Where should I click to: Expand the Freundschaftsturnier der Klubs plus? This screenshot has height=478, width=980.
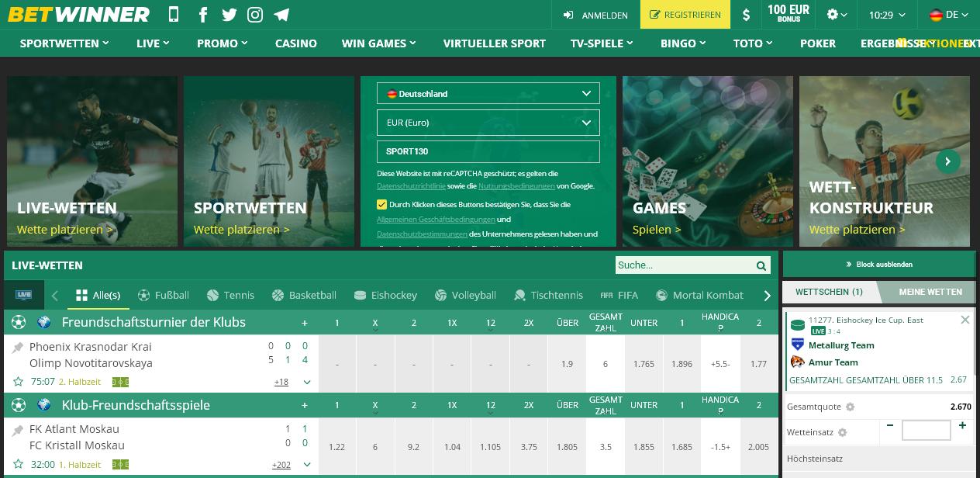(x=305, y=323)
